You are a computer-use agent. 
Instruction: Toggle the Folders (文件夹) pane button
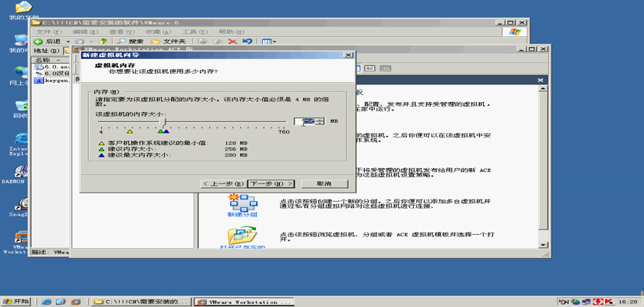click(169, 41)
